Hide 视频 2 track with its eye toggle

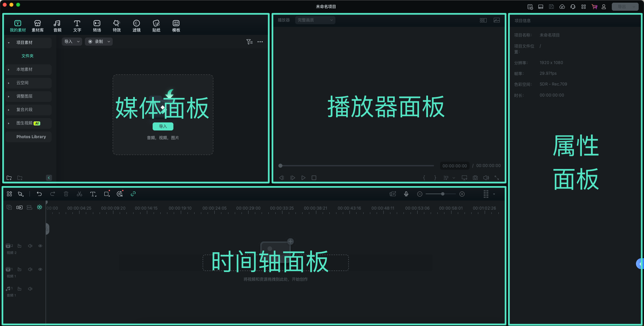40,246
